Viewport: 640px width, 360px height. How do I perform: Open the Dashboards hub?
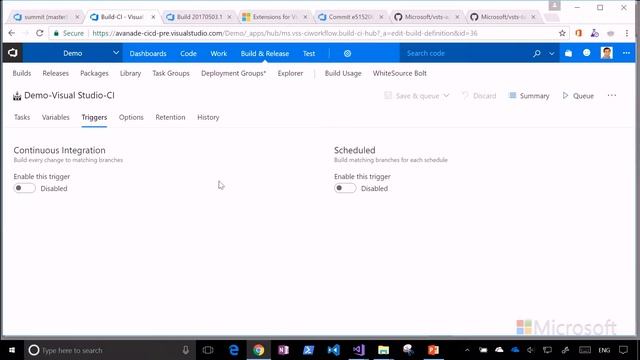point(148,53)
